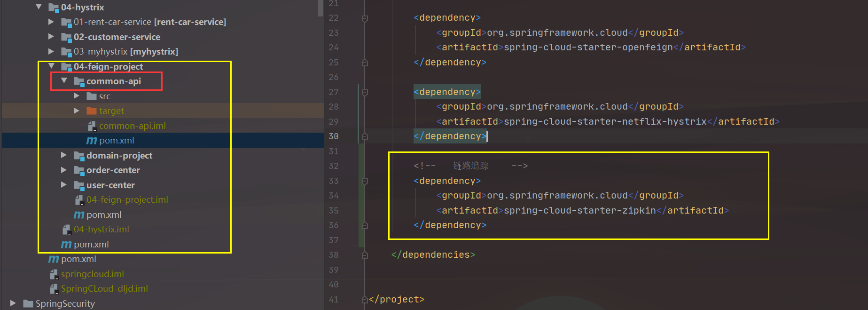Expand the 02-customer-service folder
This screenshot has width=868, height=310.
coord(51,37)
